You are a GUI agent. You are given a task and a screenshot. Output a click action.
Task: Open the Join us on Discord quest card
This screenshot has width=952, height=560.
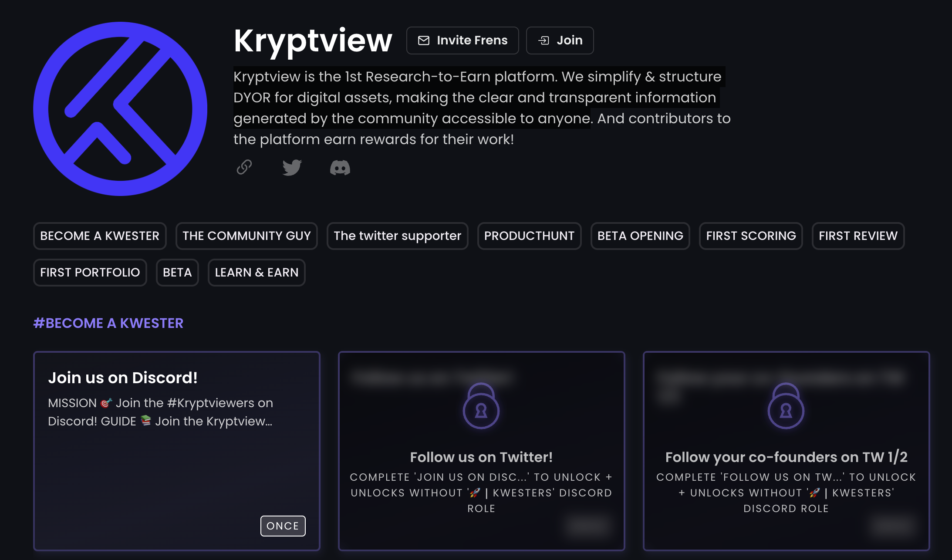176,451
